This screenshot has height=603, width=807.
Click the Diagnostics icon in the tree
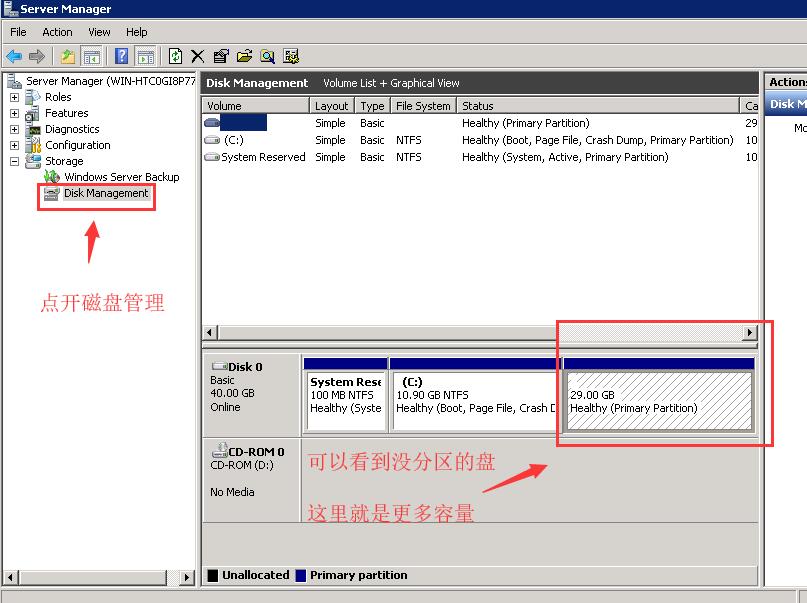34,129
